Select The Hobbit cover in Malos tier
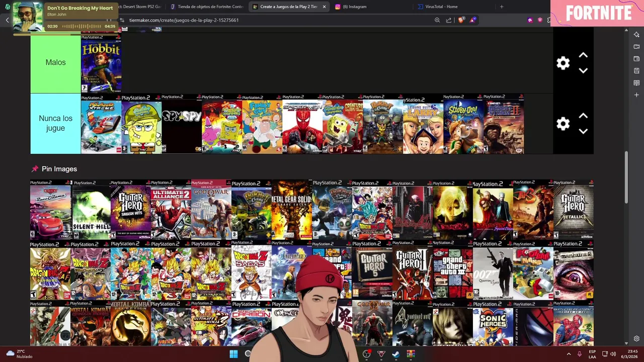This screenshot has width=644, height=362. [x=101, y=63]
